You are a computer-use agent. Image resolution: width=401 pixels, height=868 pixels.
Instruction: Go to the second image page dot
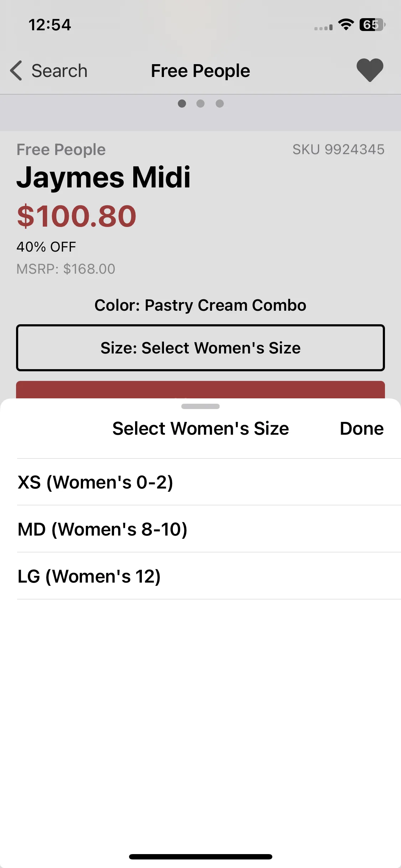coord(201,103)
